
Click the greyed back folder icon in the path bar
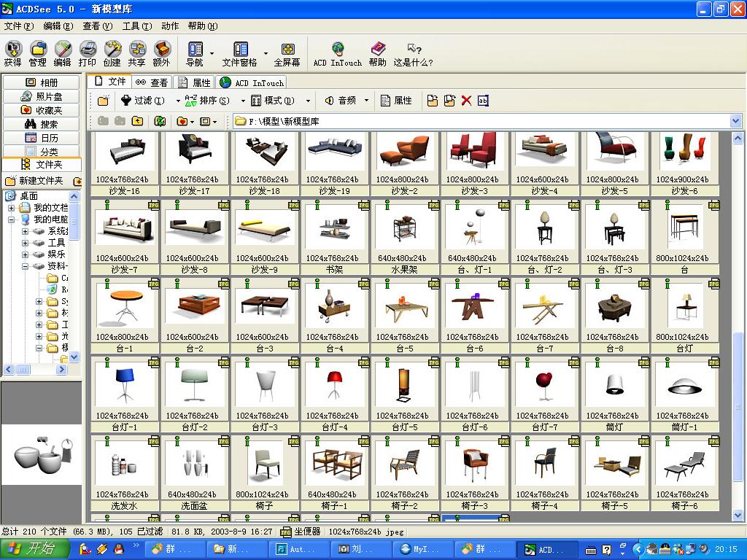(x=103, y=122)
